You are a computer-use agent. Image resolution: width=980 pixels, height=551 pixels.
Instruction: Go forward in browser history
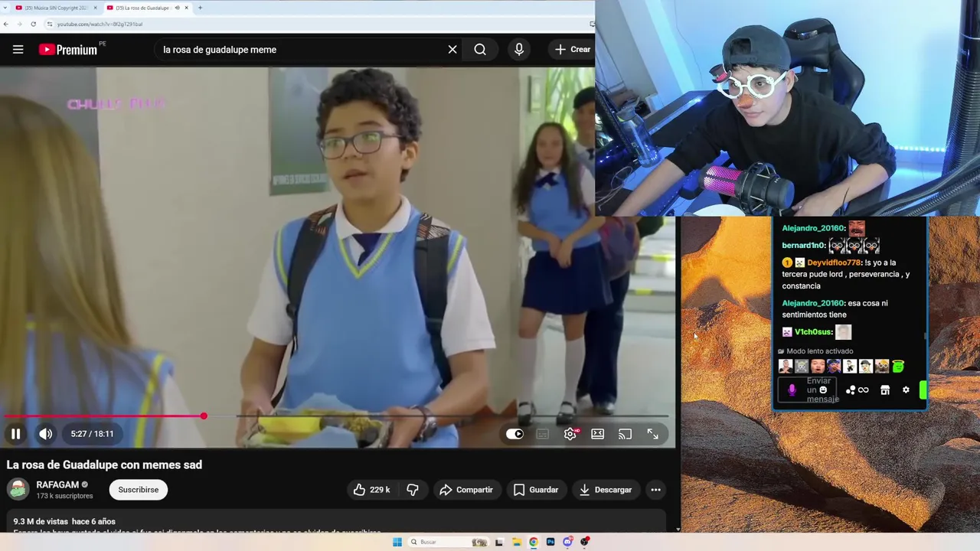click(20, 24)
